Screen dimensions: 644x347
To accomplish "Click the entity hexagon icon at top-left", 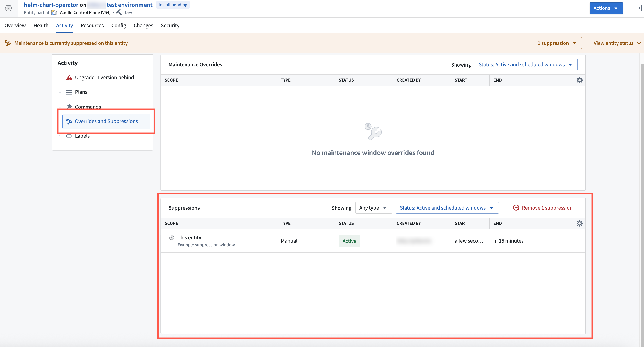I will (8, 8).
